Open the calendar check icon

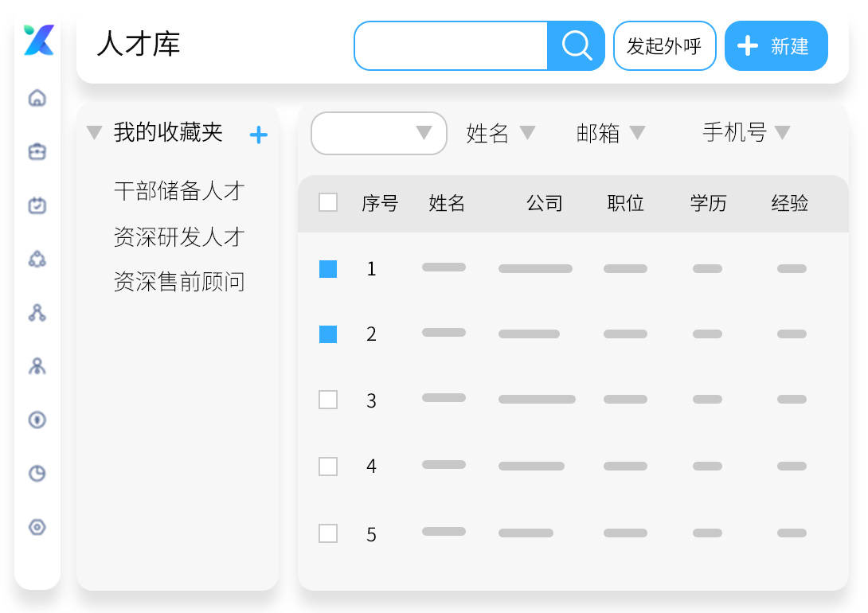tap(37, 205)
